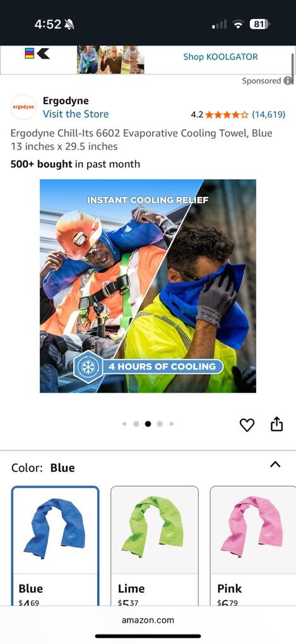Open the Sponsored info icon
The image size is (296, 644).
tap(288, 81)
